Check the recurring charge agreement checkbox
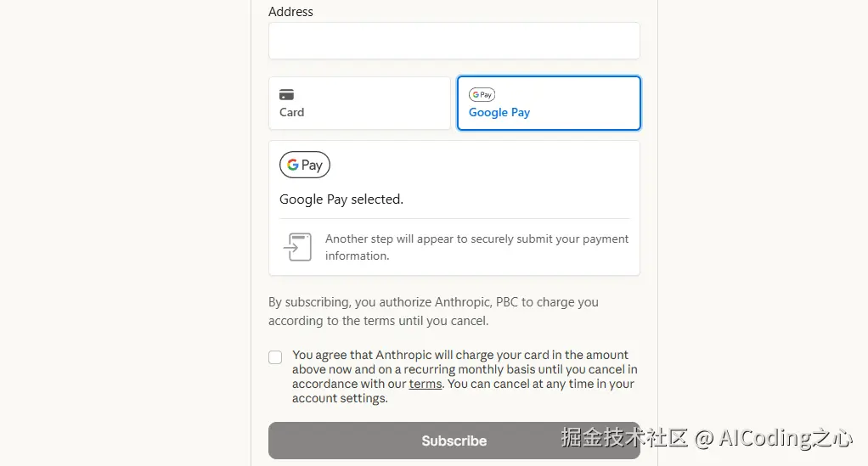The image size is (868, 466). (275, 357)
